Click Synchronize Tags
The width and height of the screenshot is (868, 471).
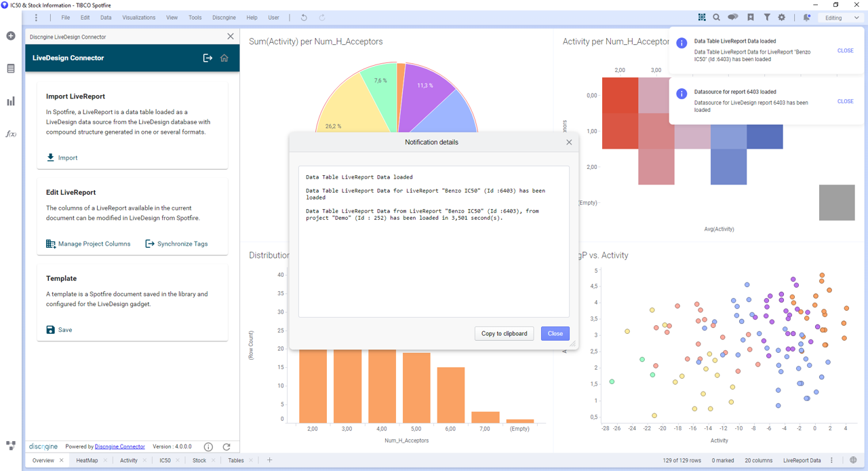(x=177, y=244)
